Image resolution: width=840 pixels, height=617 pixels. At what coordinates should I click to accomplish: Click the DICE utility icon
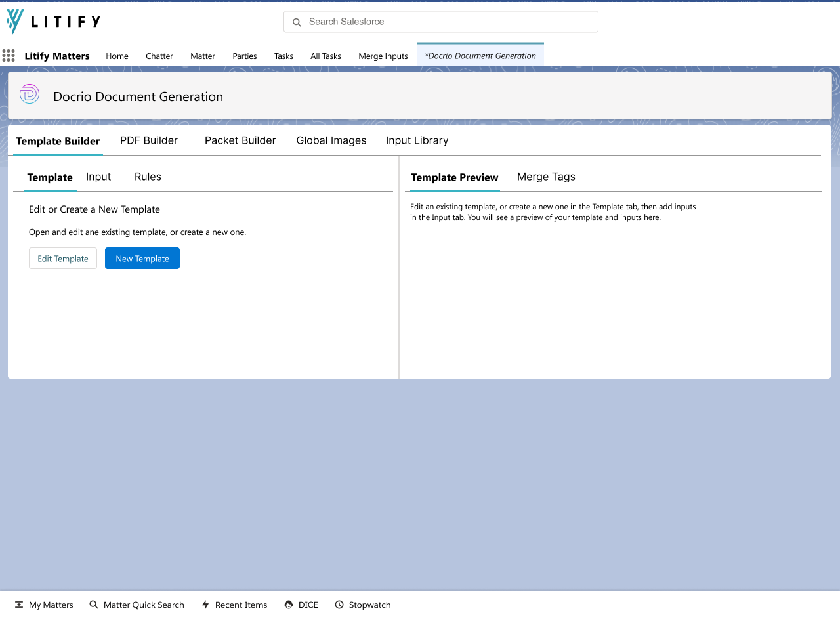[x=289, y=605]
